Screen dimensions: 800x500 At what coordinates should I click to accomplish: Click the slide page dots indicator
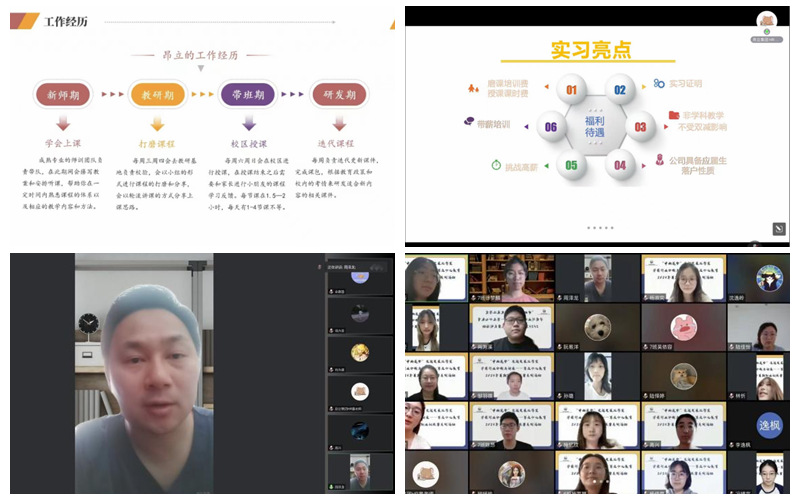point(598,228)
